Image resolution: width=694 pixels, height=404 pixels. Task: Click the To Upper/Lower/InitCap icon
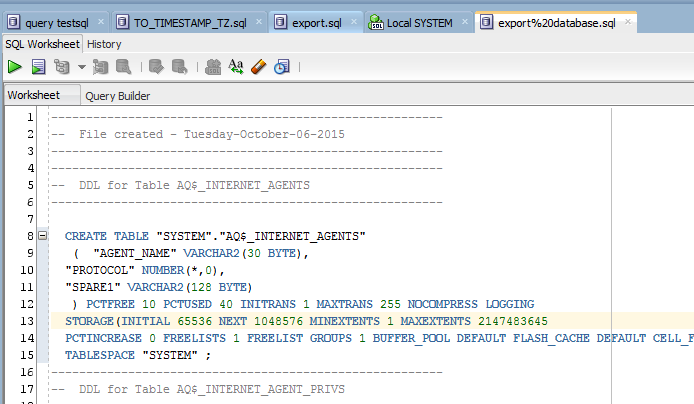pyautogui.click(x=236, y=67)
